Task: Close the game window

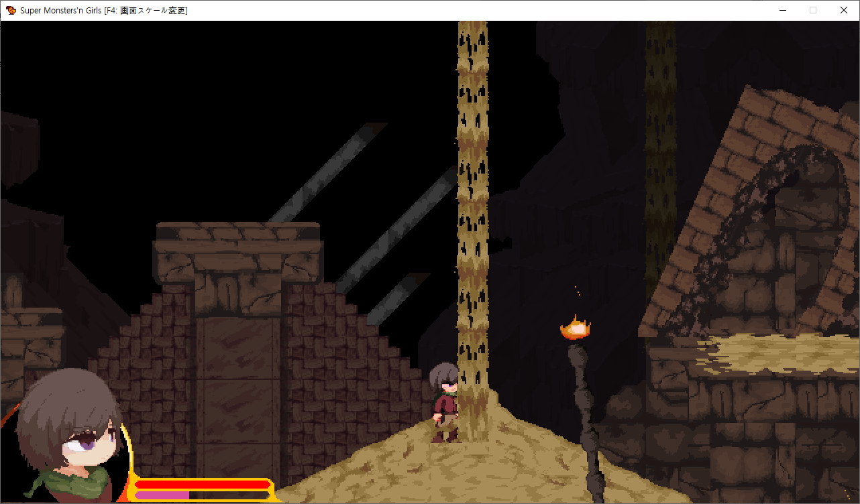Action: [x=844, y=10]
